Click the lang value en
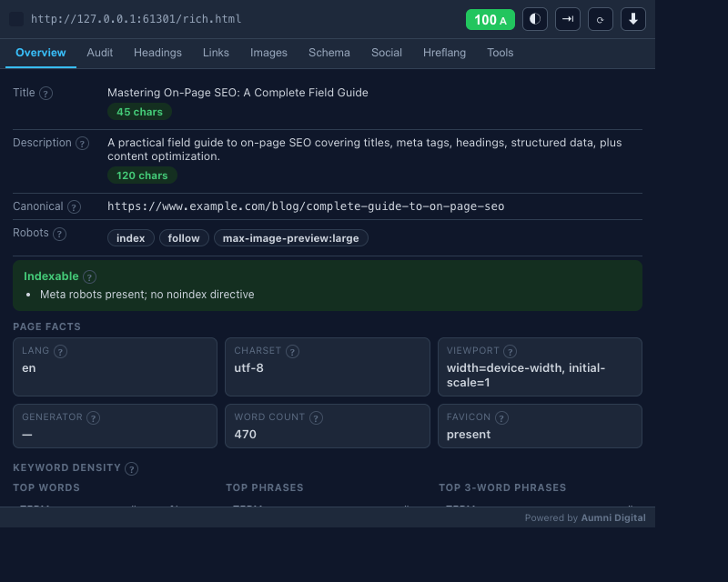Screen dimensions: 728x582 (x=29, y=368)
